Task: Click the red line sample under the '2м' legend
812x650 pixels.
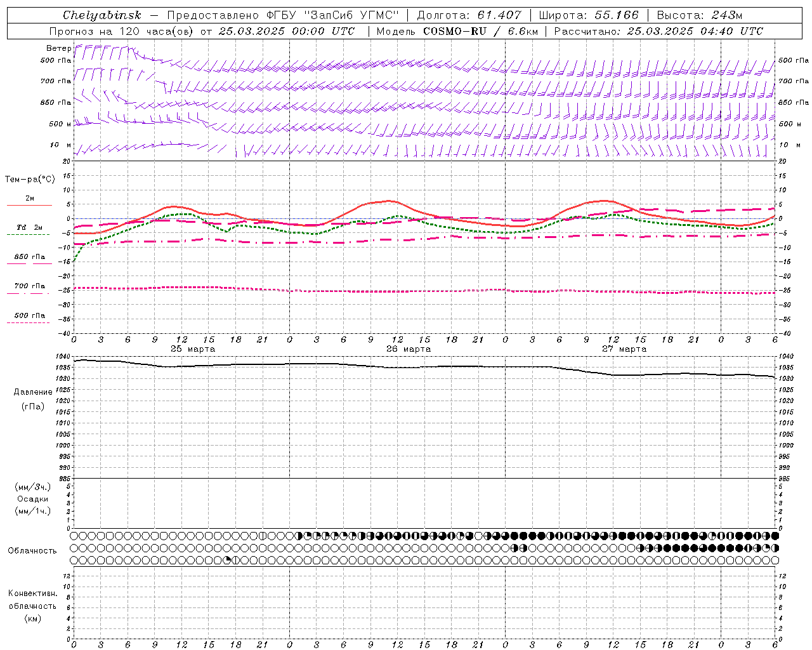Action: [x=29, y=205]
